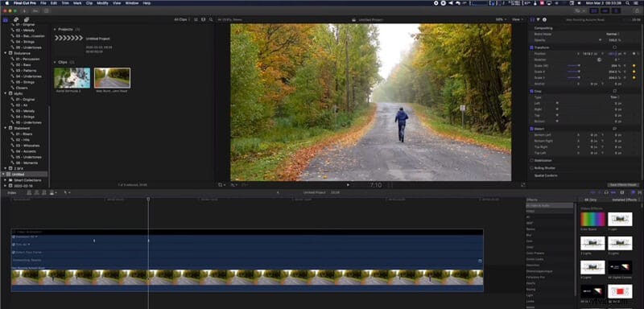Collapse the Video Animation editor in the timeline
This screenshot has height=309, width=644.
pos(14,232)
